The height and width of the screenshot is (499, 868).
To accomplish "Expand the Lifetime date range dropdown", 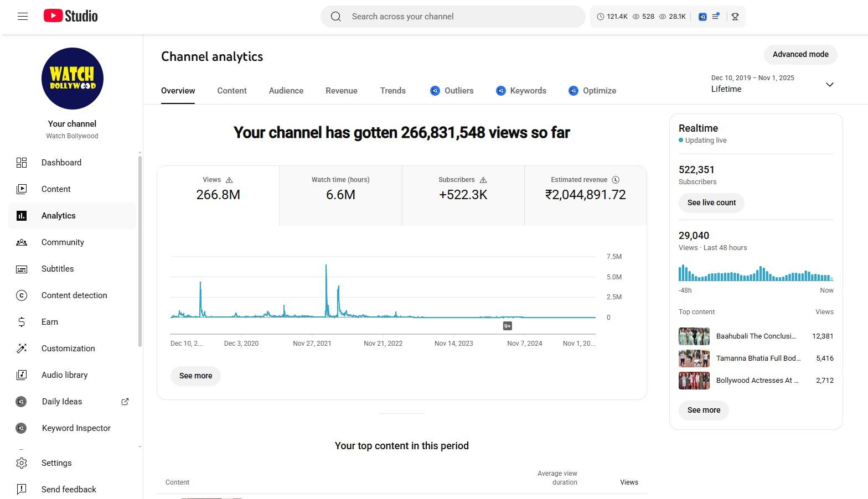I will pyautogui.click(x=829, y=85).
